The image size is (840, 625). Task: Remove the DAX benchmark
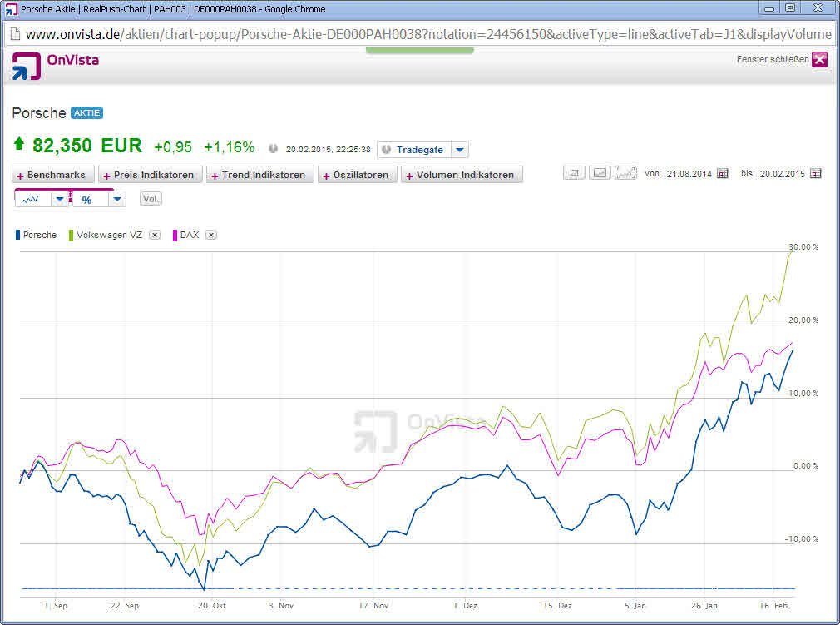[210, 235]
